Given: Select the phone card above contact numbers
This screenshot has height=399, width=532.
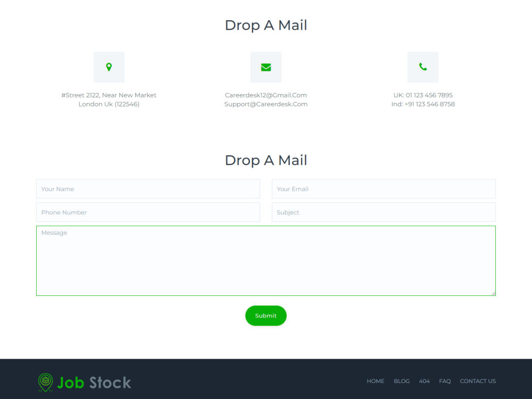Looking at the screenshot, I should pos(423,67).
